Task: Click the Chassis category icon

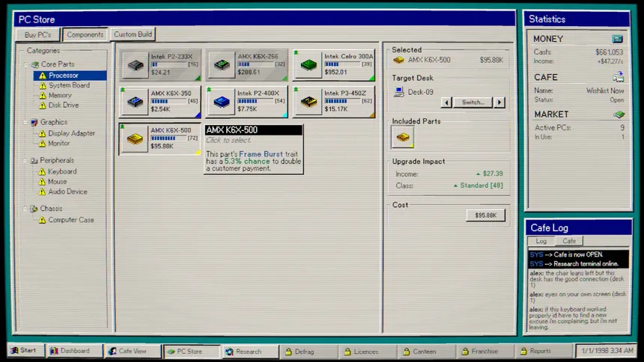Action: coord(34,209)
